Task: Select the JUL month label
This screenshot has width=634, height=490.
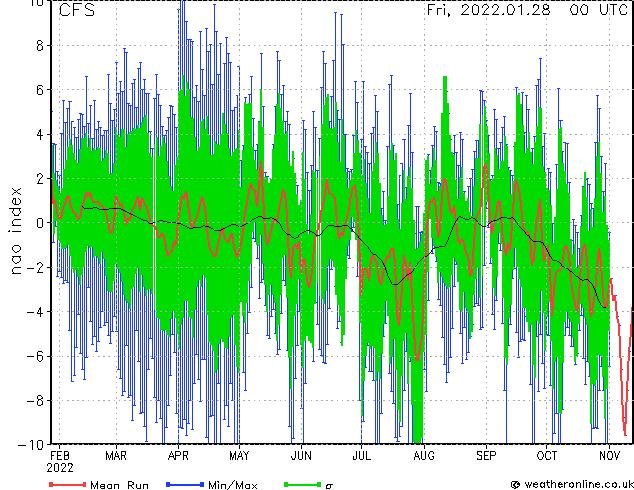Action: point(361,456)
